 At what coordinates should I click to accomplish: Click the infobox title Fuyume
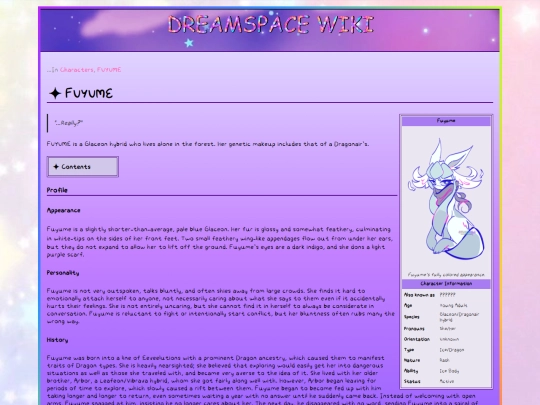(x=446, y=121)
